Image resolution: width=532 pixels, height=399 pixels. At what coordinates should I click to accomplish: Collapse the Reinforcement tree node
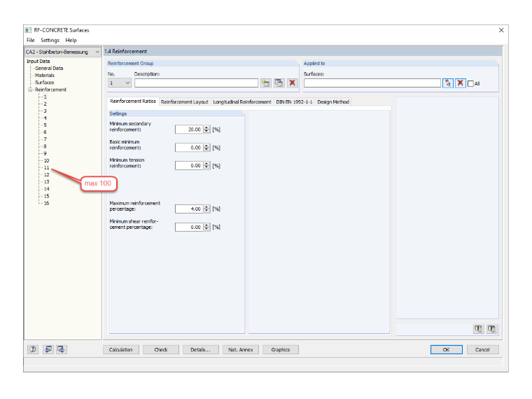coord(30,90)
